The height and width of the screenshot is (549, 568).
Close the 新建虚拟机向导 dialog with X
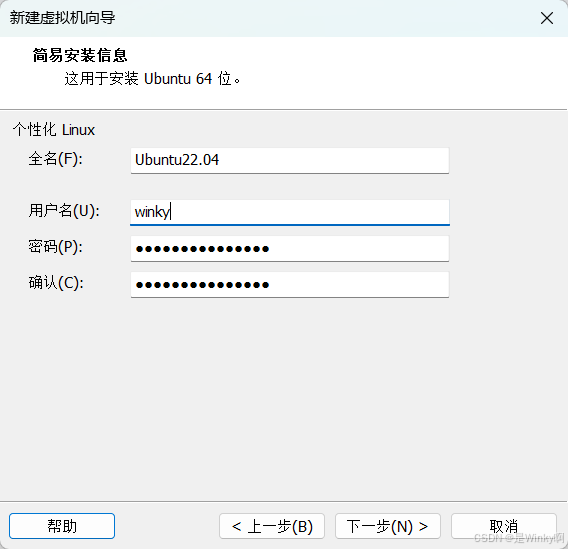click(x=547, y=18)
